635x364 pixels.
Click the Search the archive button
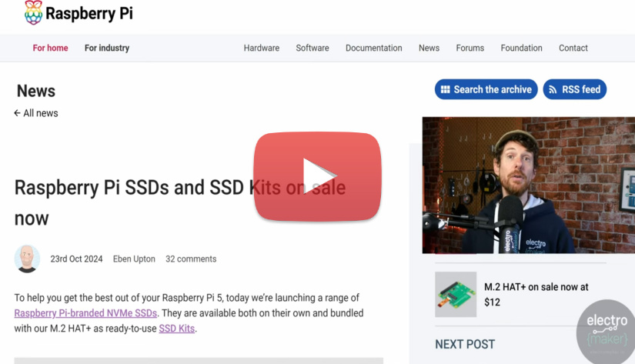(x=486, y=89)
